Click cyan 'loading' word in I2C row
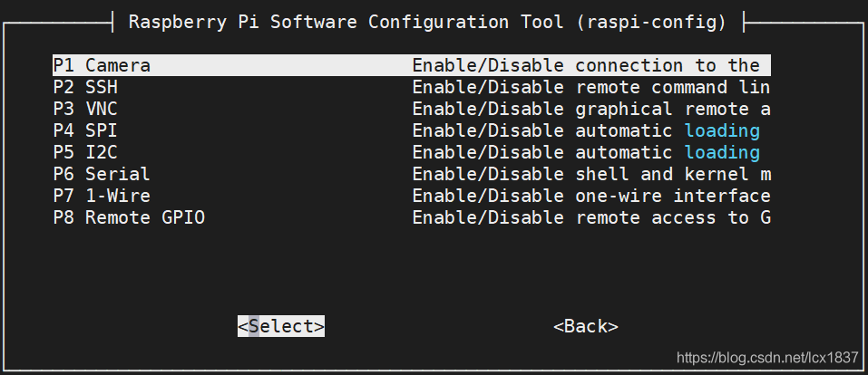The width and height of the screenshot is (868, 375). click(722, 152)
